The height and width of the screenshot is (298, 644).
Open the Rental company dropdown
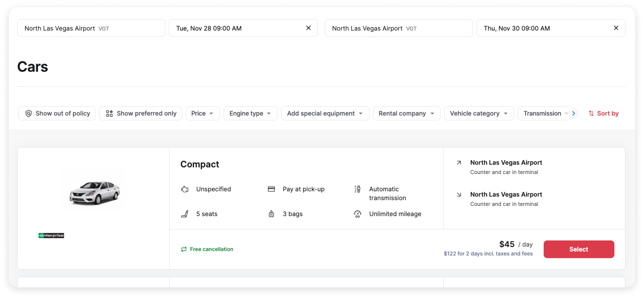pyautogui.click(x=406, y=113)
